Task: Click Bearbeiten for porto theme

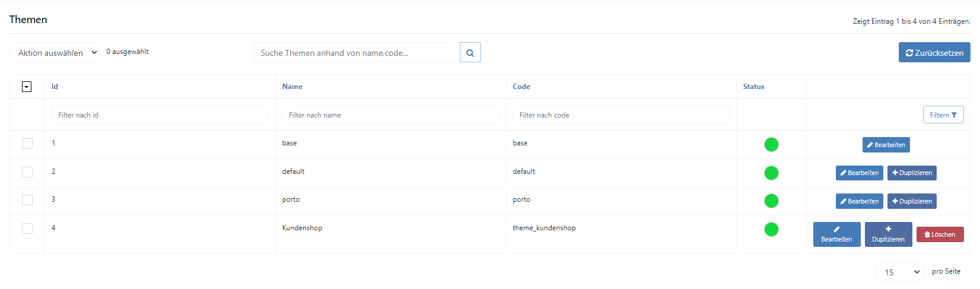Action: tap(859, 201)
